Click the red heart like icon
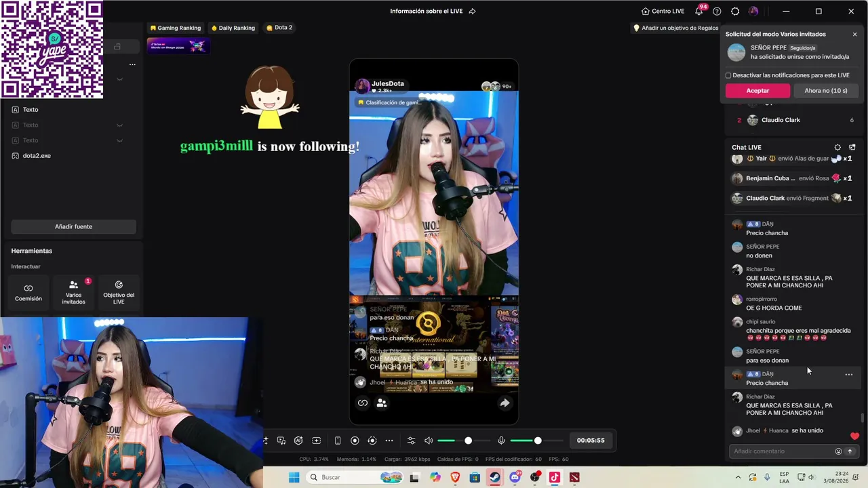The image size is (868, 488). coord(854,436)
